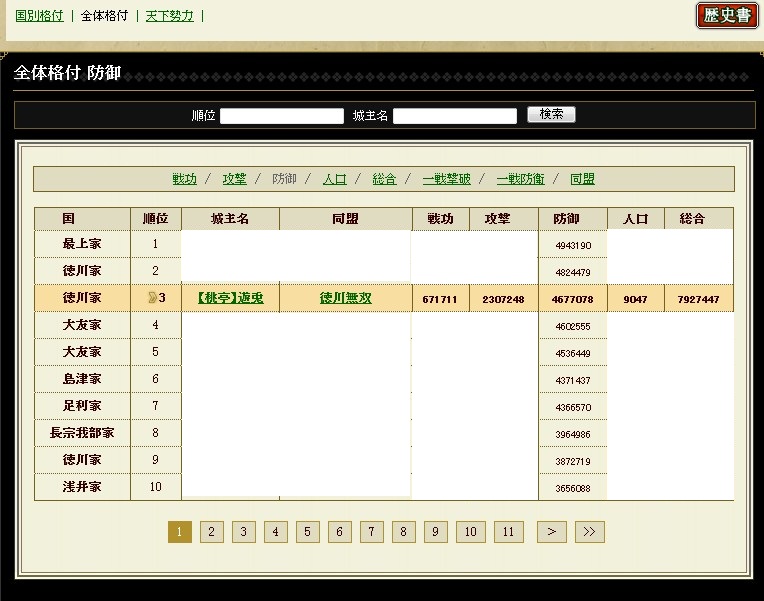Switch ranking to 人口
Viewport: 764px width, 601px height.
335,179
